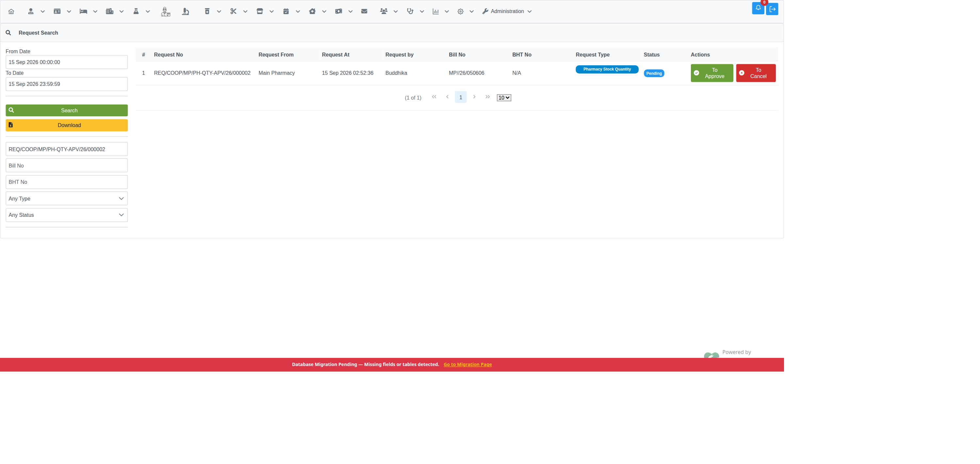Focus the BHT No search field
The image size is (980, 464).
67,182
